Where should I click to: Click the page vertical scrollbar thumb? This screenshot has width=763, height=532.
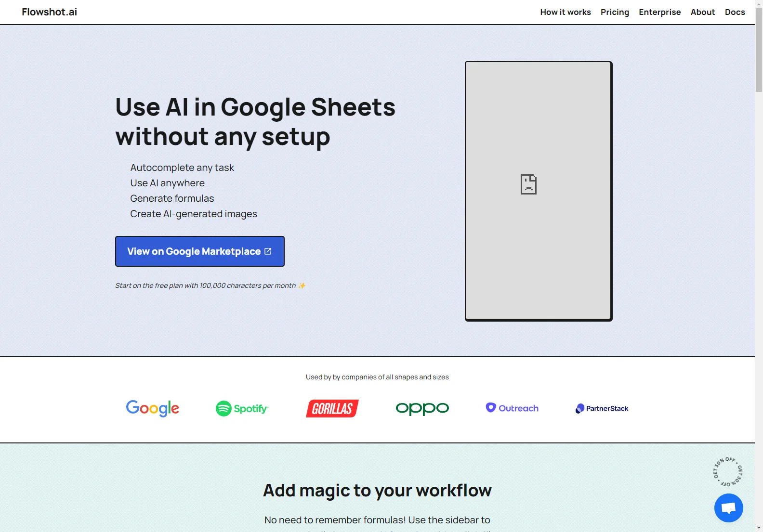pyautogui.click(x=759, y=50)
